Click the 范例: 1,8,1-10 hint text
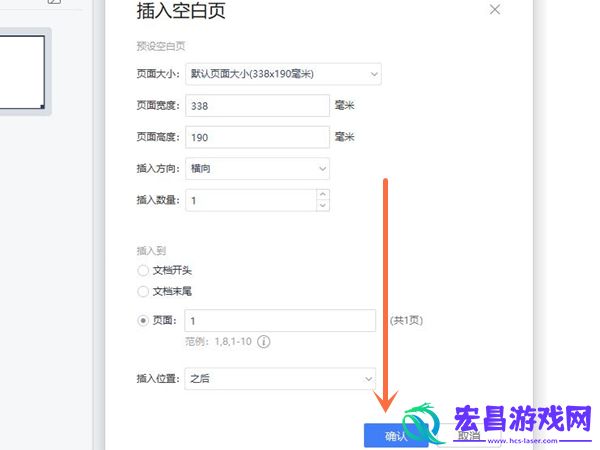Image resolution: width=600 pixels, height=450 pixels. [218, 341]
